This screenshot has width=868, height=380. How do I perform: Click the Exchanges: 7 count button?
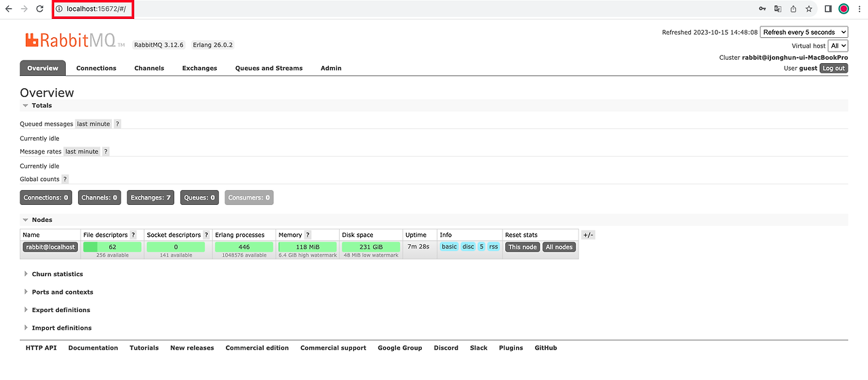(151, 197)
